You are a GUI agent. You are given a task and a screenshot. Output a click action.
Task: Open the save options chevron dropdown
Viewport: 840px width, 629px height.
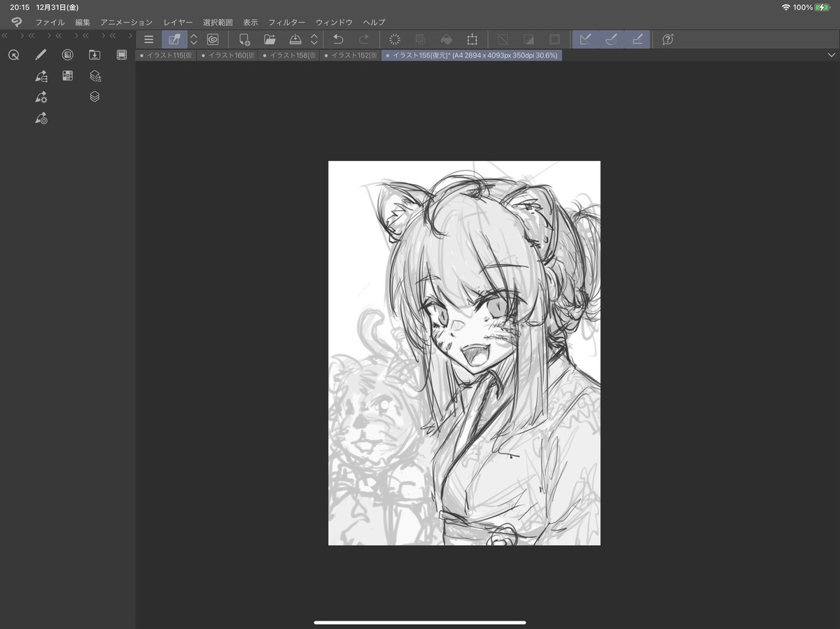pyautogui.click(x=313, y=39)
